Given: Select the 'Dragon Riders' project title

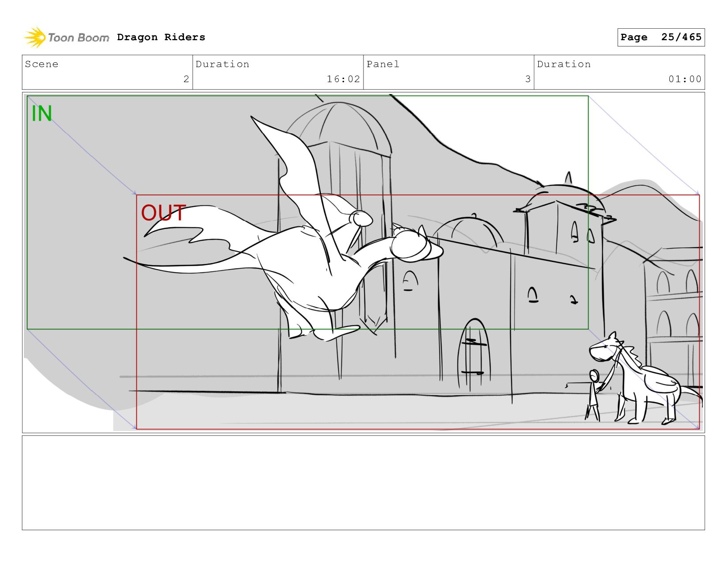Looking at the screenshot, I should point(161,37).
